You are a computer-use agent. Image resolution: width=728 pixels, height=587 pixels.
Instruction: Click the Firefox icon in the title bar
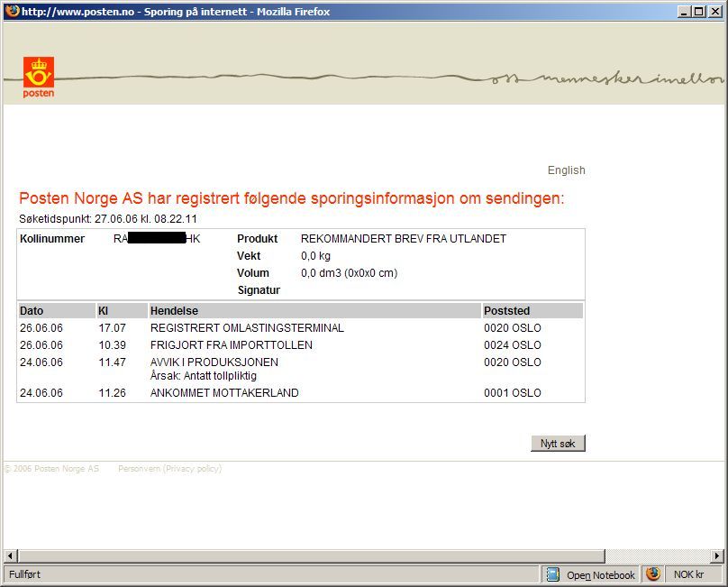coord(13,11)
